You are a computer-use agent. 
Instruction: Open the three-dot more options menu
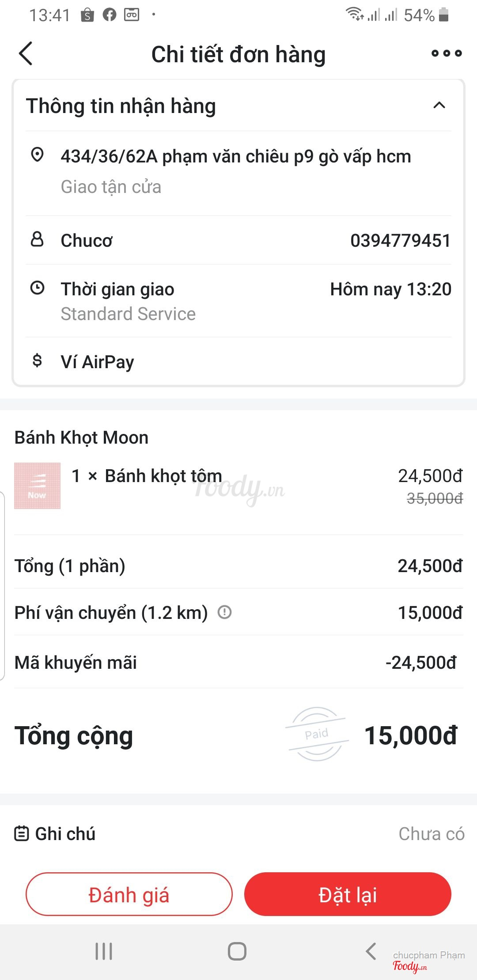point(446,54)
